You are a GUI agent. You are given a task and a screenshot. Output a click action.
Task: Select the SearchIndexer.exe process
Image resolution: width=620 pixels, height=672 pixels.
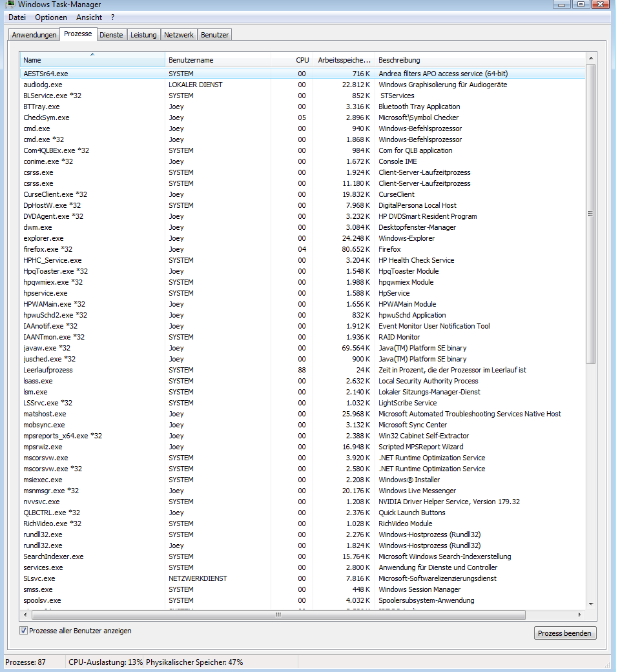[x=303, y=556]
